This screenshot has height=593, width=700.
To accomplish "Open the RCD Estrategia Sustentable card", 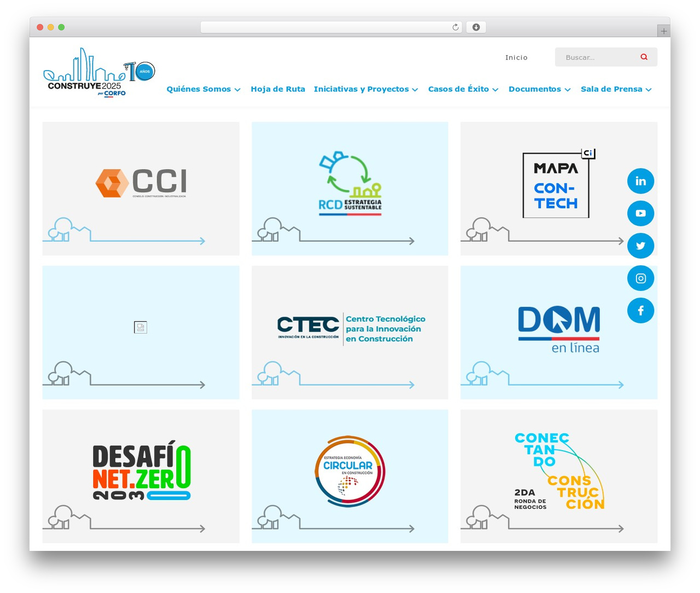I will (350, 189).
